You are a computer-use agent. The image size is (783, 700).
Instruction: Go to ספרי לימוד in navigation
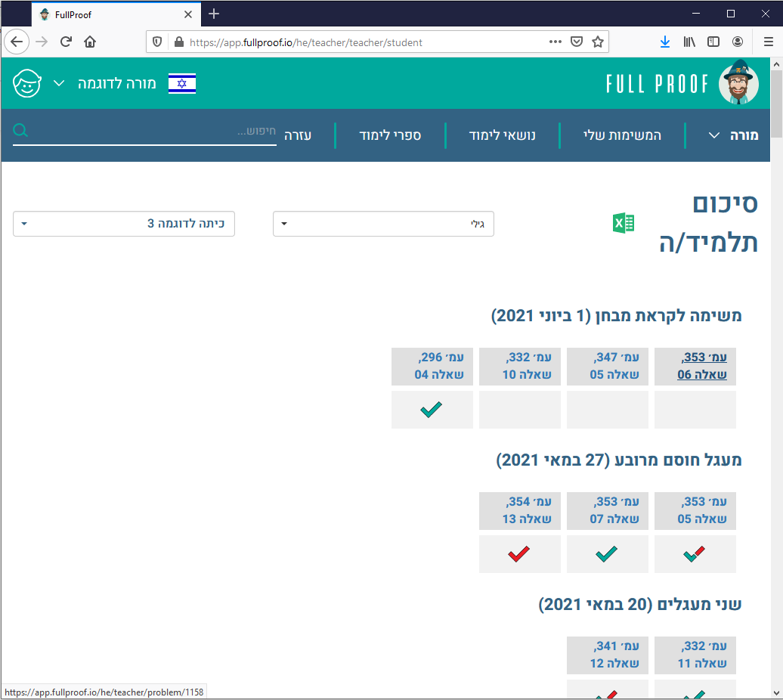pyautogui.click(x=390, y=136)
